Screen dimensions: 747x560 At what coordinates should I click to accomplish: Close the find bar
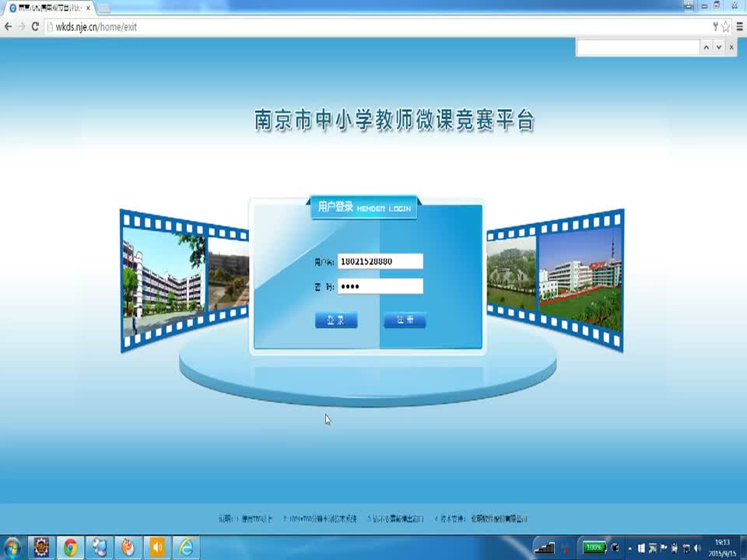[x=731, y=47]
